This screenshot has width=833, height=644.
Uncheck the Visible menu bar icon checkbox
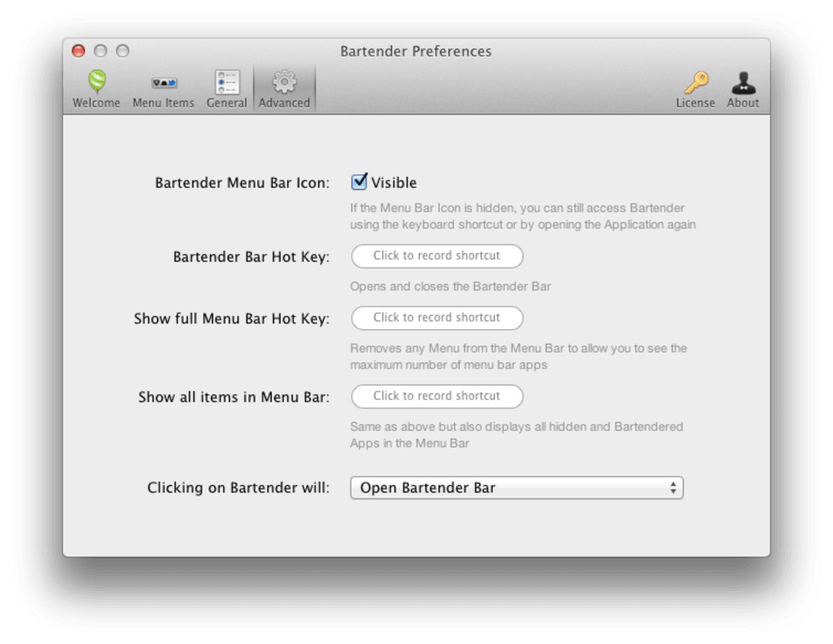[359, 181]
